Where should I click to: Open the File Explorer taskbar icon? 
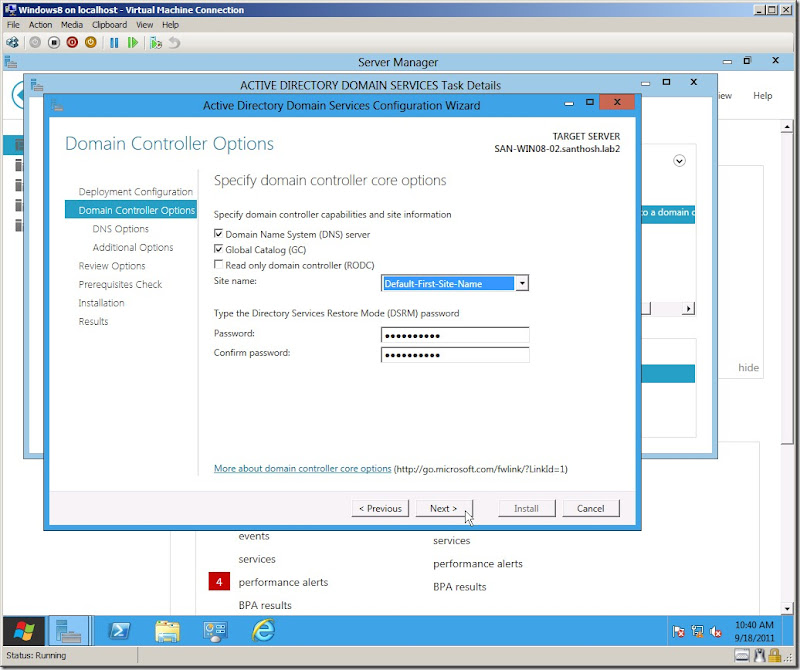click(x=167, y=630)
